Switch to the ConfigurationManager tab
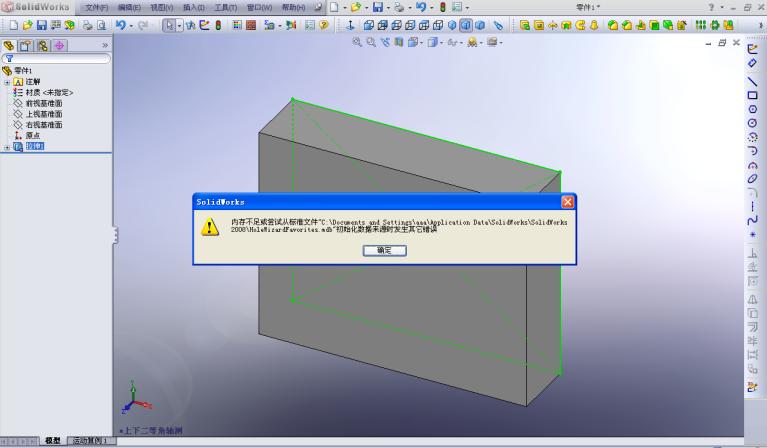767x448 pixels. coord(43,45)
